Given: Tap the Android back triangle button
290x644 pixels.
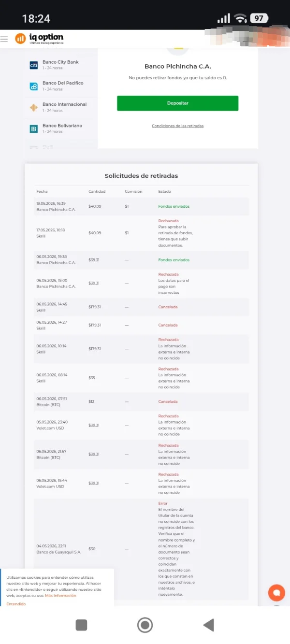Looking at the screenshot, I should click(x=208, y=625).
